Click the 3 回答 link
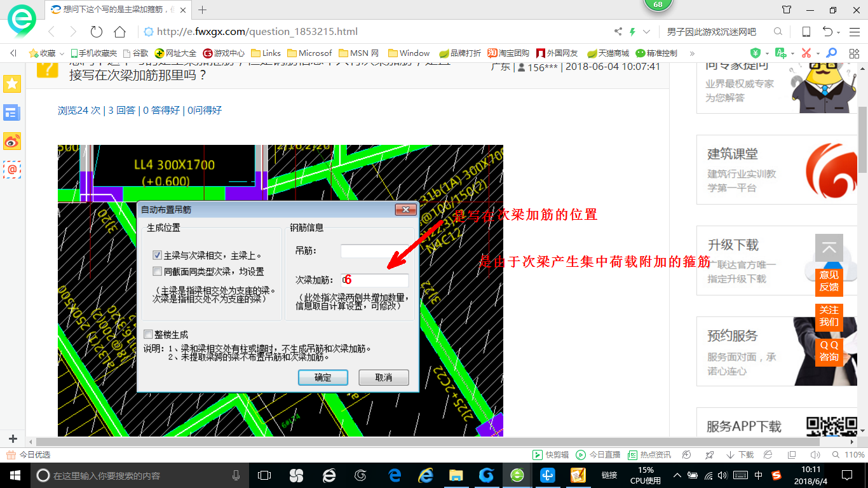This screenshot has height=488, width=868. pyautogui.click(x=121, y=110)
